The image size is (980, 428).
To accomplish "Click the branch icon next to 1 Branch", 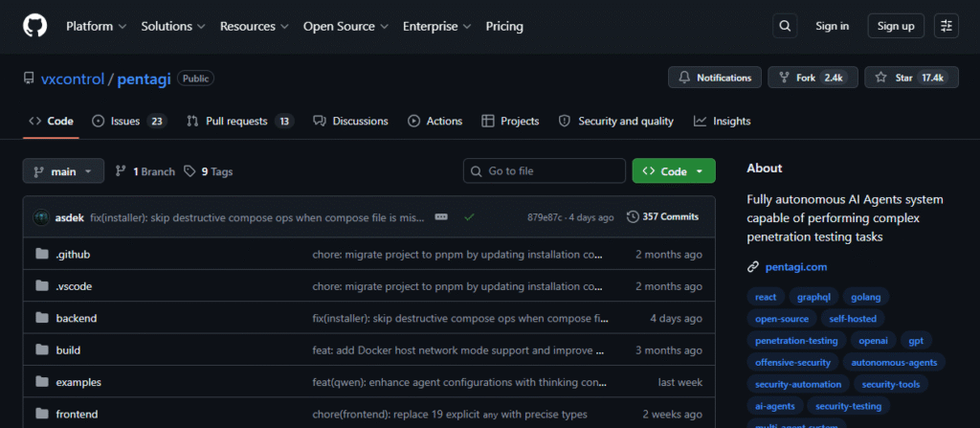I will 121,171.
